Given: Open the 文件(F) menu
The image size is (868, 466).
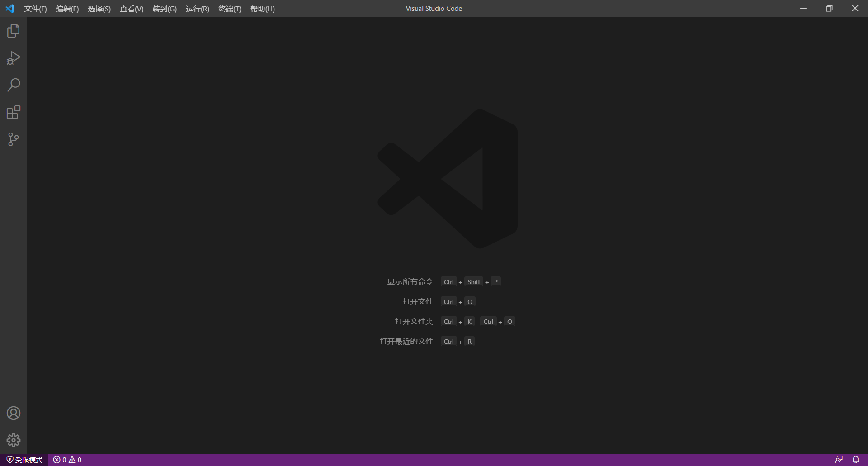Looking at the screenshot, I should click(35, 9).
